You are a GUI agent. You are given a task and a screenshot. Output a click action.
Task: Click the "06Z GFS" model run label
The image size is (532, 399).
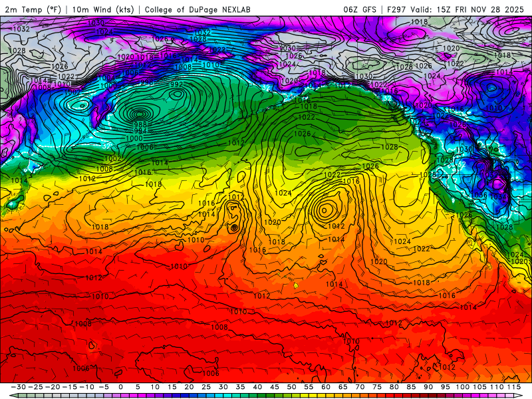point(360,9)
